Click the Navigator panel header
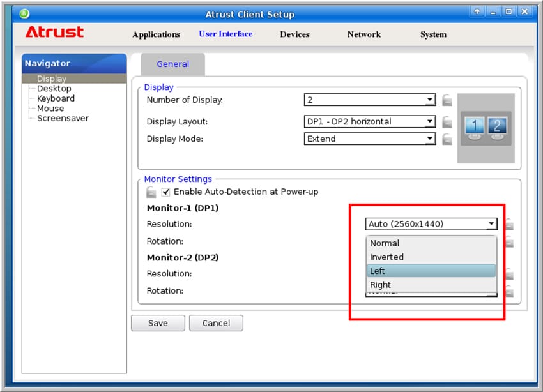The height and width of the screenshot is (392, 543). 74,63
